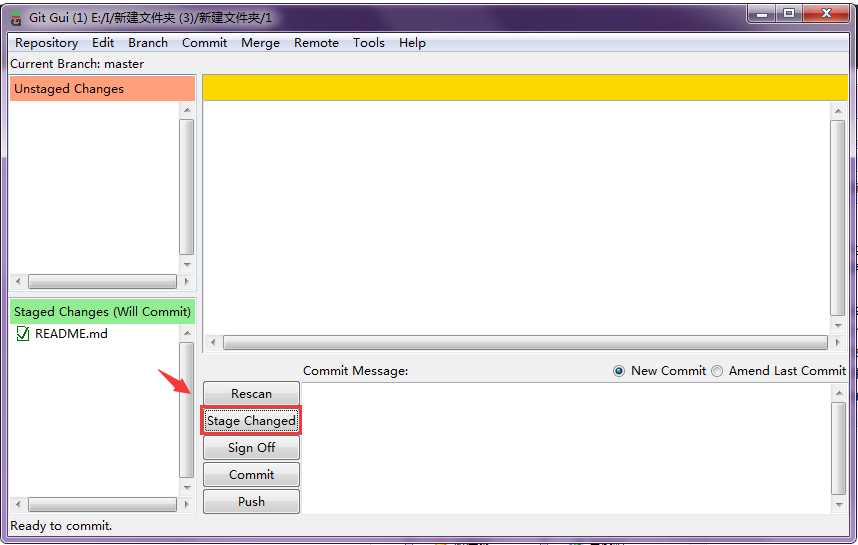Click the yellow diff header bar
Viewport: 858px width, 545px height.
click(525, 88)
